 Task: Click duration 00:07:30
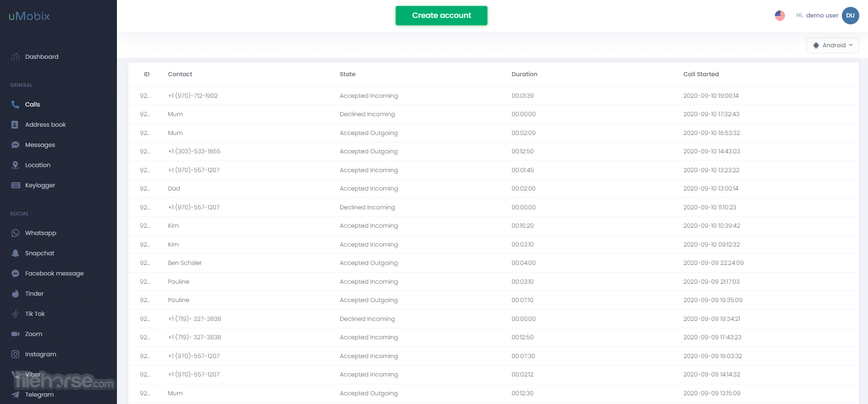click(523, 356)
